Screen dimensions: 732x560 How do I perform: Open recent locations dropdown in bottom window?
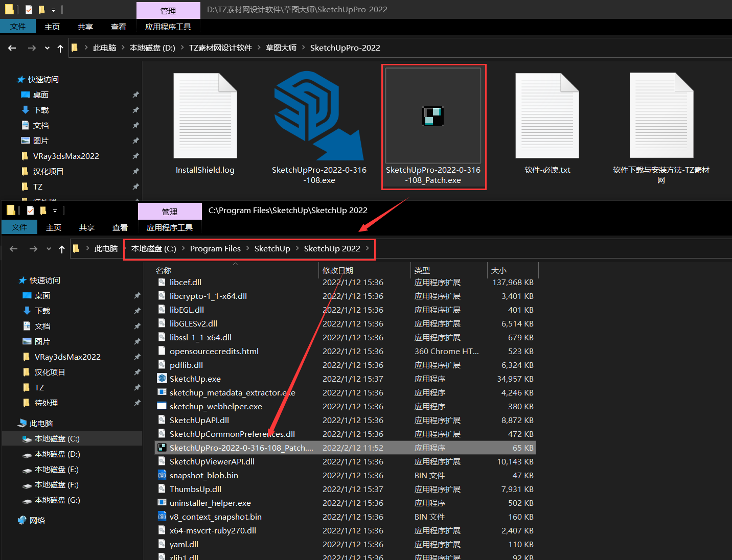pos(49,249)
